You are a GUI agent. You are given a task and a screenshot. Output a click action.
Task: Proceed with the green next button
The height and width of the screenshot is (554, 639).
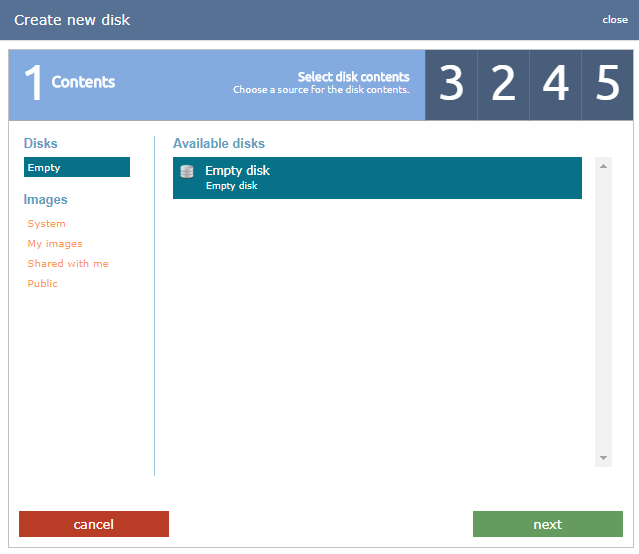(x=547, y=524)
